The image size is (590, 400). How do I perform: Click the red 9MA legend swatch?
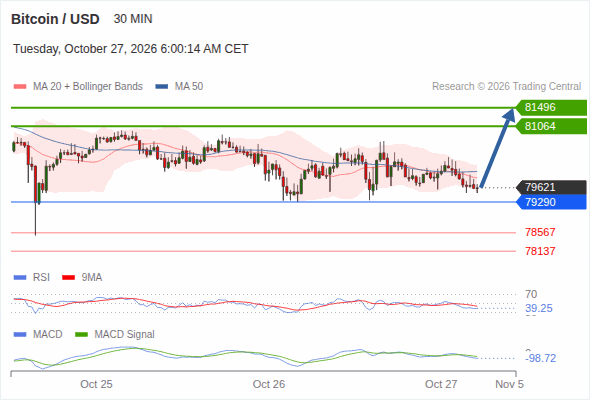68,278
